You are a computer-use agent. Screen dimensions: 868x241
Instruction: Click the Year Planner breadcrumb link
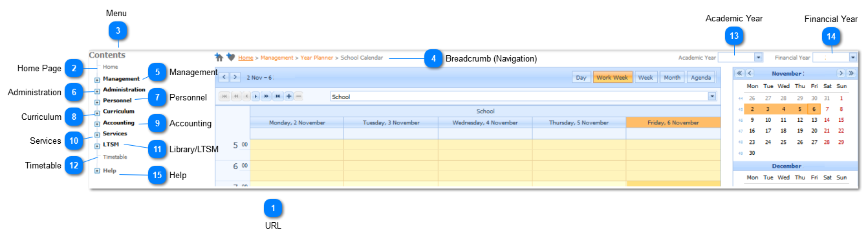[317, 58]
